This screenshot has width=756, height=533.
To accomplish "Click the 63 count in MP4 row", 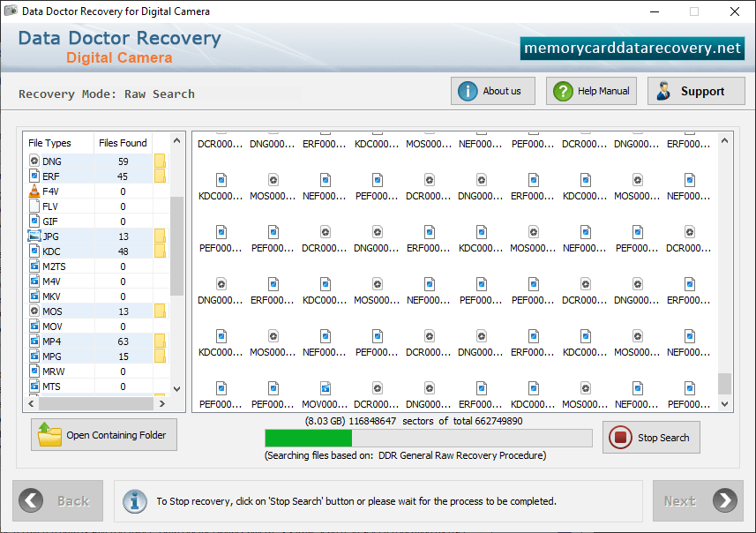I will coord(124,341).
